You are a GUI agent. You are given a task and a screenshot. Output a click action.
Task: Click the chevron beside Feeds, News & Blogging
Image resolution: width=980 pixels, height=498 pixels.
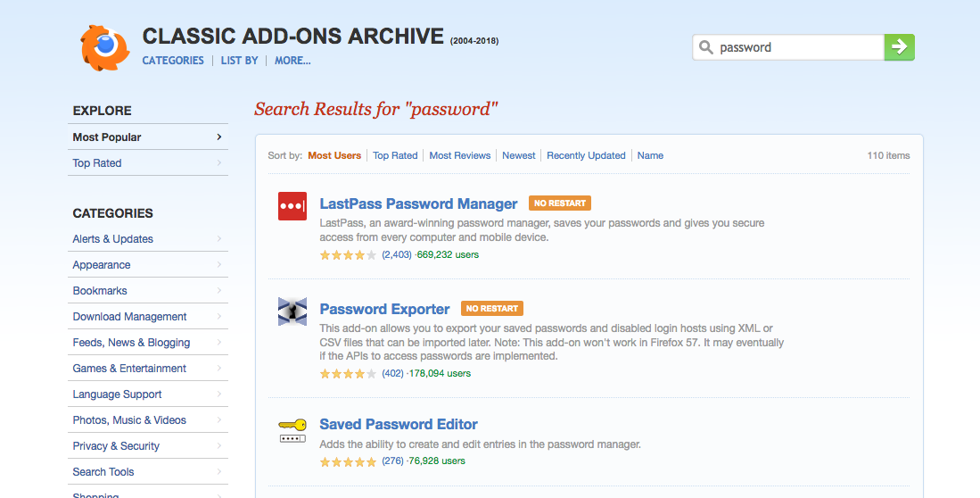click(219, 342)
